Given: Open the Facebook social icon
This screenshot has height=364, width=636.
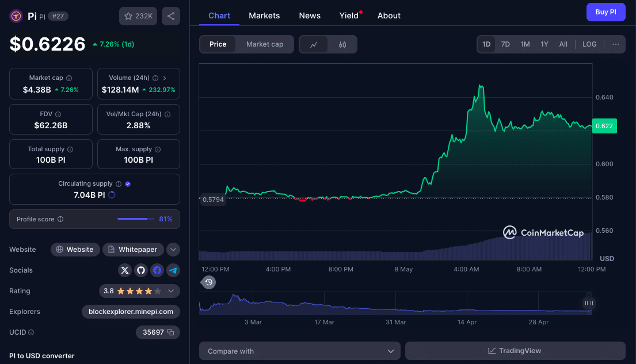Looking at the screenshot, I should (157, 270).
